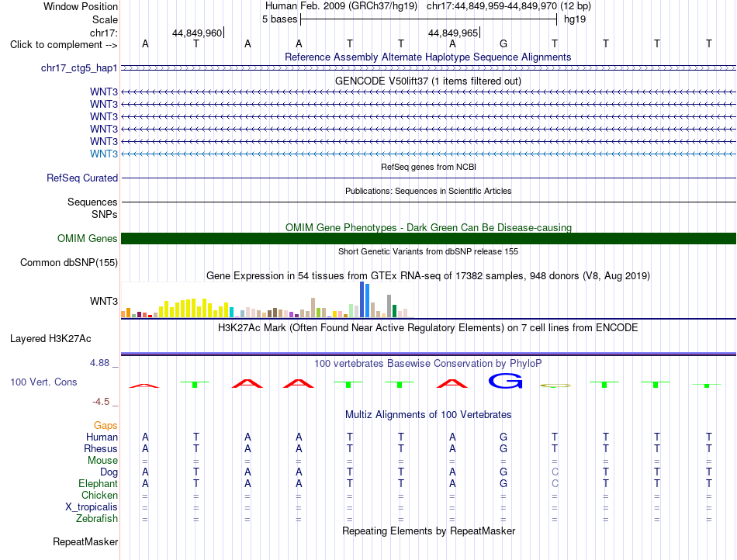Open the GENCODE V50lift37 track title
Viewport: 737px width, 560px height.
[x=428, y=81]
